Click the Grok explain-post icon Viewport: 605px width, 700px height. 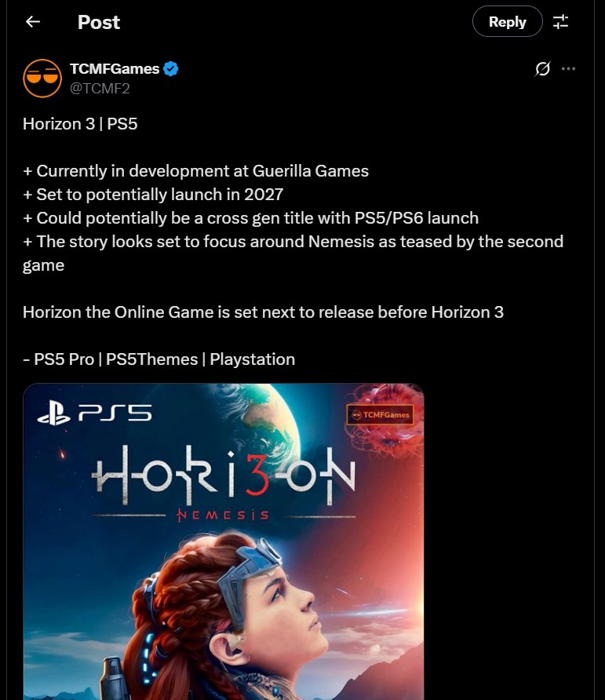coord(542,69)
